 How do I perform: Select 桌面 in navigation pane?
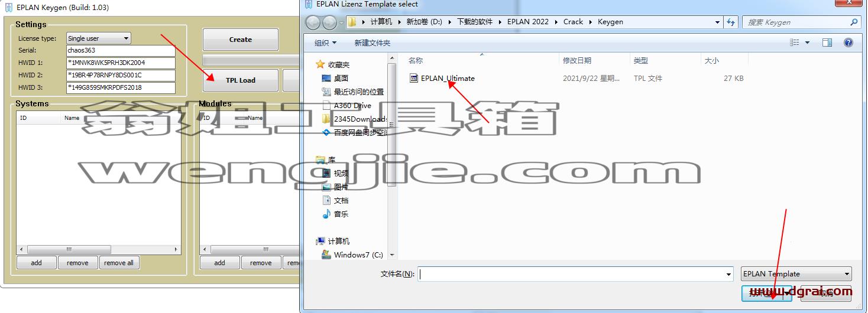tap(341, 78)
